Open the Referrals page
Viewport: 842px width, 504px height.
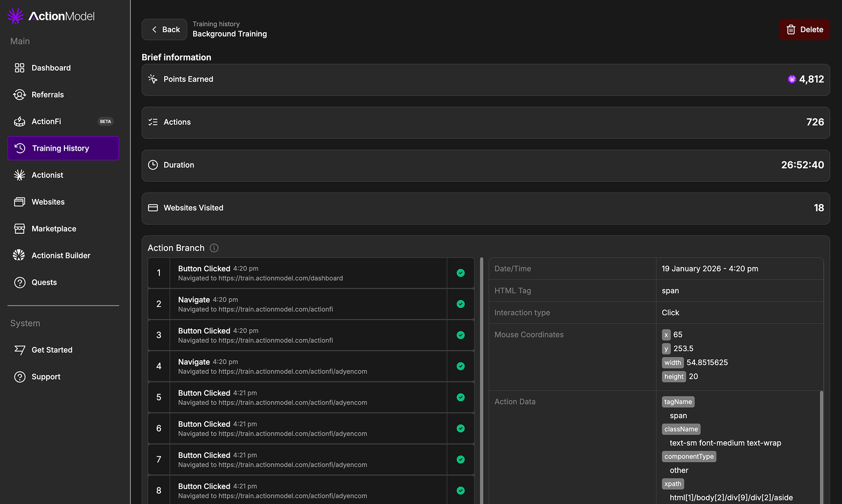pos(63,94)
